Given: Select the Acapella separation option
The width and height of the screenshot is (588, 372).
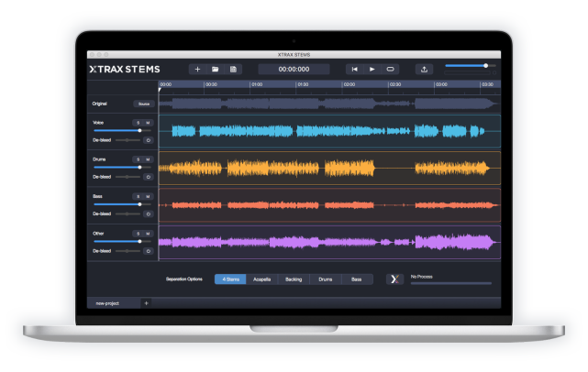Looking at the screenshot, I should [x=261, y=279].
